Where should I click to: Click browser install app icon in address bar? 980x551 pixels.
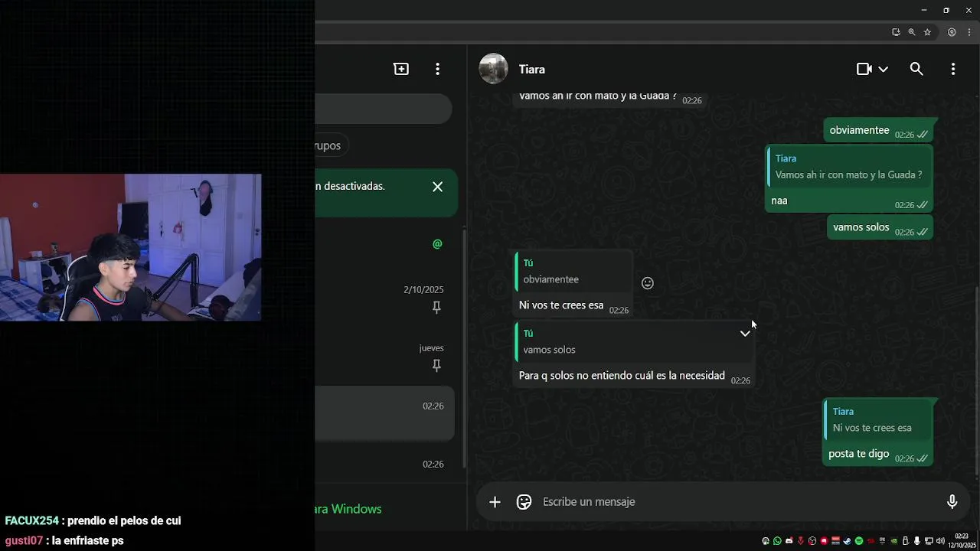point(896,32)
